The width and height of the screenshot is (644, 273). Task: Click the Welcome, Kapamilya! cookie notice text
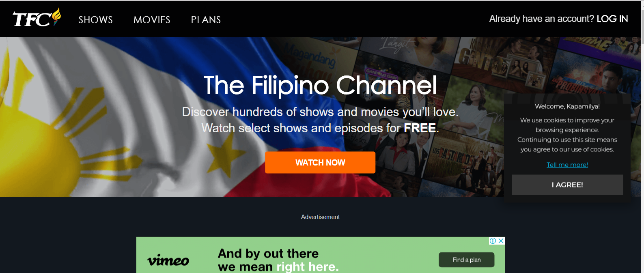point(567,106)
